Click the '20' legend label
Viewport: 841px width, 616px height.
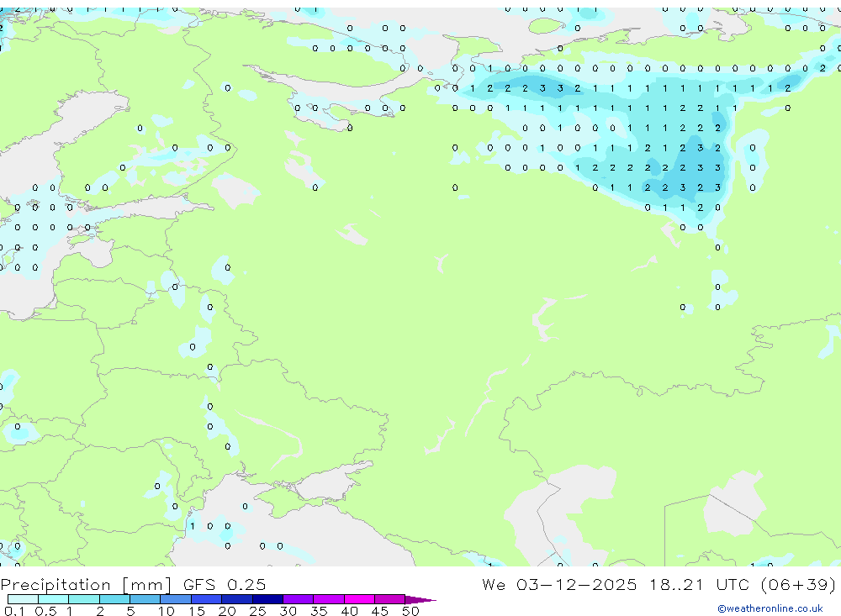227,611
